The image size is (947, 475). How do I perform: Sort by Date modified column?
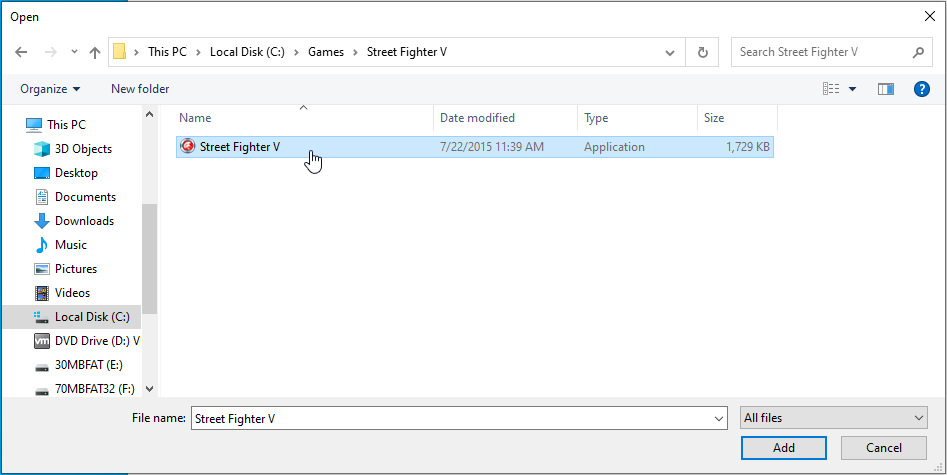click(506, 118)
